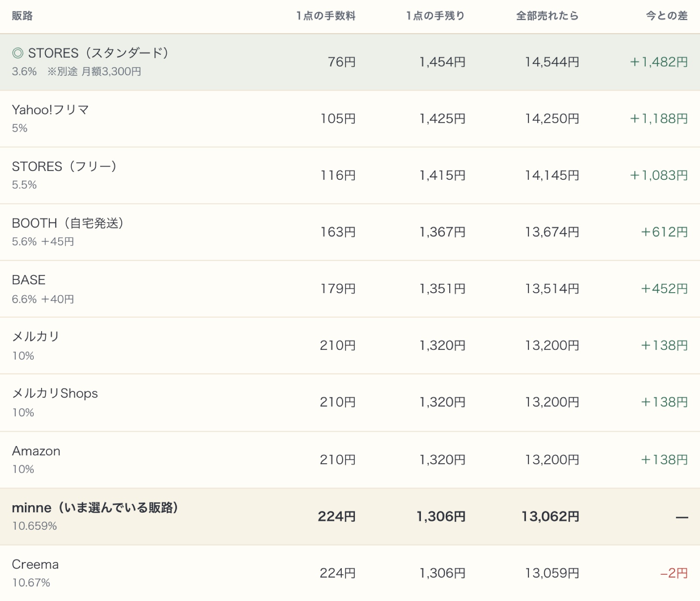Click the 76円 fee cell
The image size is (700, 601).
click(x=342, y=62)
